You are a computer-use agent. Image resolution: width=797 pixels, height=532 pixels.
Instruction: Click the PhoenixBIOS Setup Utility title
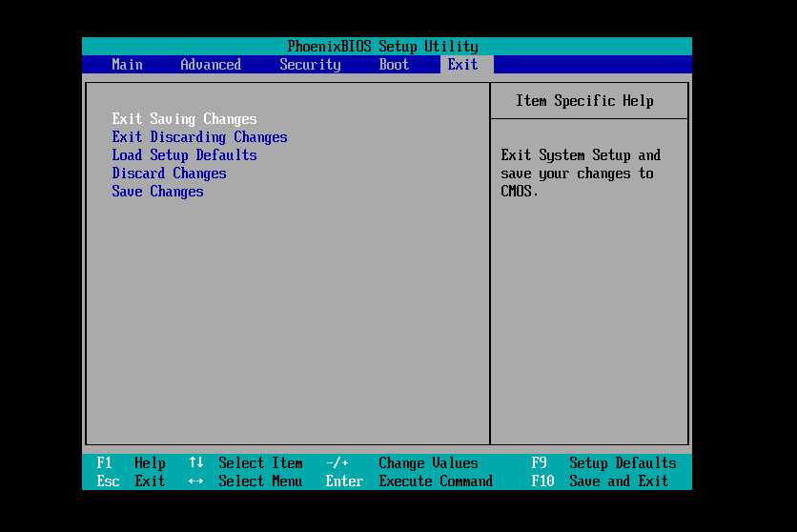click(382, 46)
